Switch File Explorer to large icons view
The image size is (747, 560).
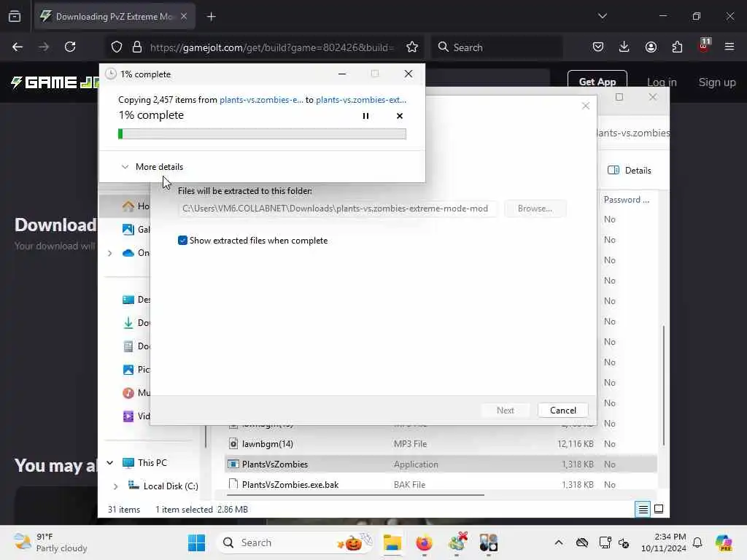coord(659,510)
